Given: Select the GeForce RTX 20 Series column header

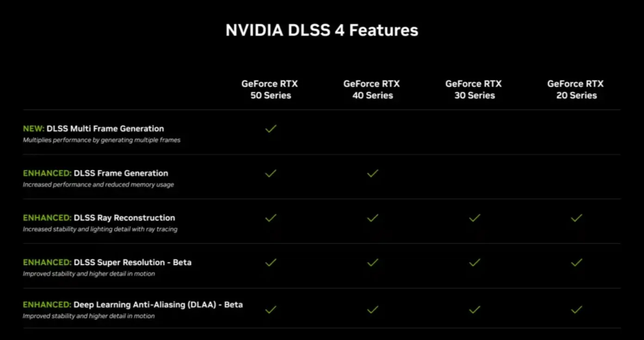Looking at the screenshot, I should (576, 89).
